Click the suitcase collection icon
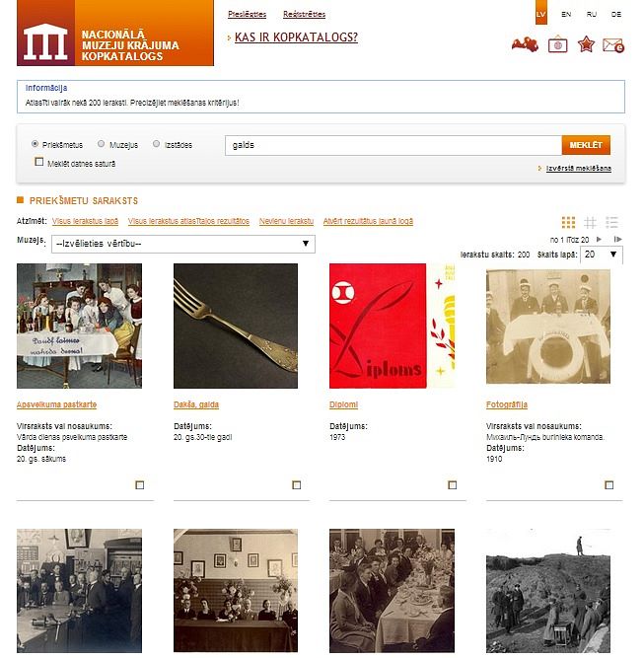644x658 pixels. [x=557, y=44]
